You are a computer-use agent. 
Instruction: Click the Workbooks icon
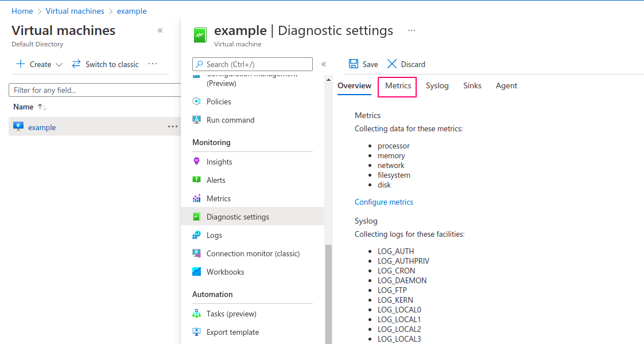point(197,272)
